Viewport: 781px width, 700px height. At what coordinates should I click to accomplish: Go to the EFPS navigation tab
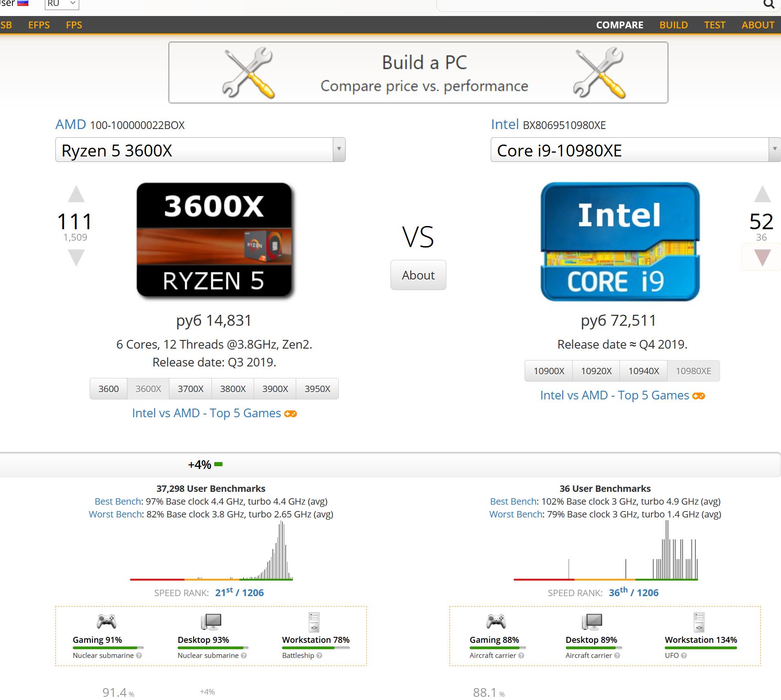[39, 25]
